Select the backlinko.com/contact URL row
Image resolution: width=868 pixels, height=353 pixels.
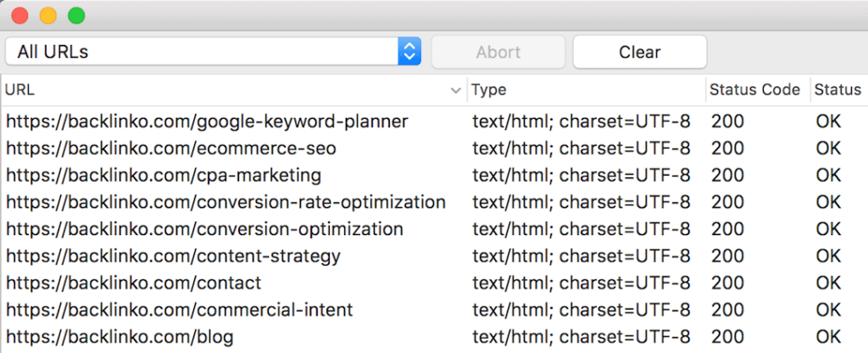434,283
